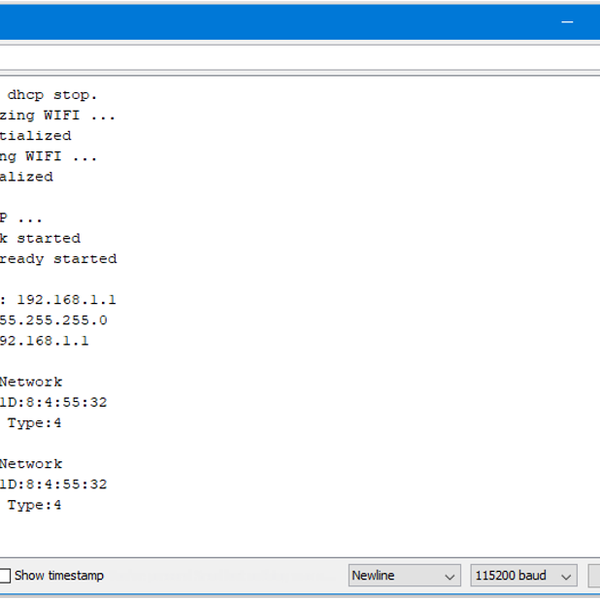Open the 115200 baud rate dropdown
The height and width of the screenshot is (600, 600).
tap(524, 576)
